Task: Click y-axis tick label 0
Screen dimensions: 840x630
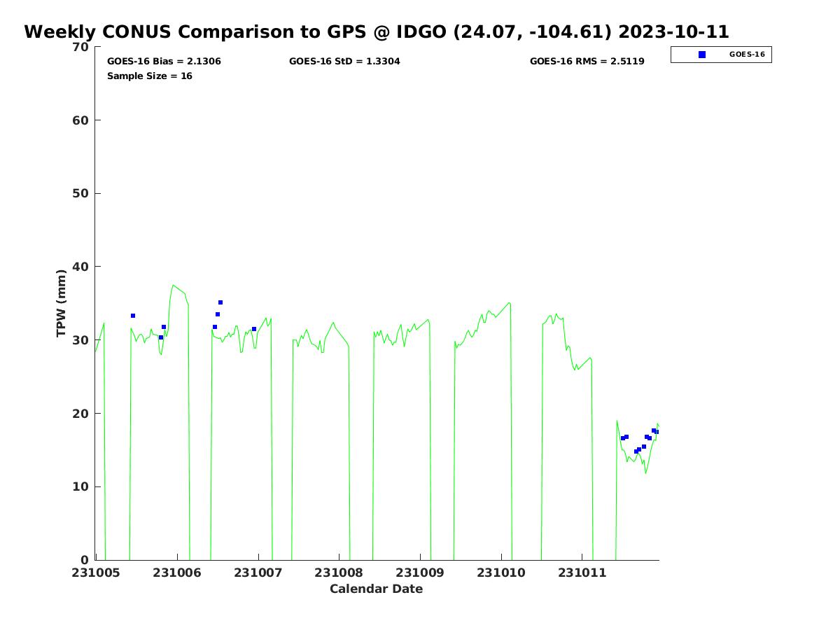Action: point(85,560)
